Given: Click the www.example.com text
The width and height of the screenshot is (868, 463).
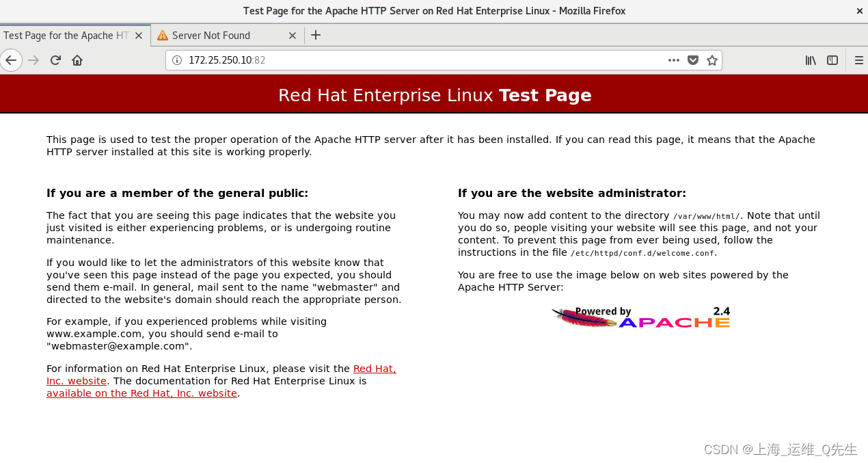Looking at the screenshot, I should 95,334.
